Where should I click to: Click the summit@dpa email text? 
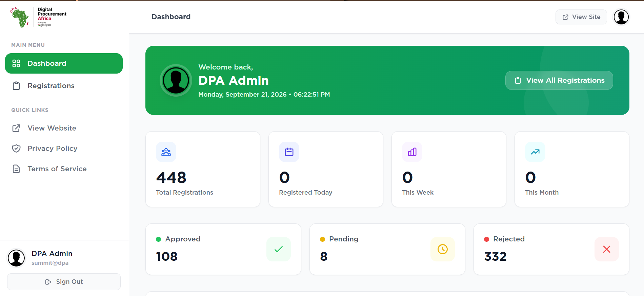pos(50,263)
